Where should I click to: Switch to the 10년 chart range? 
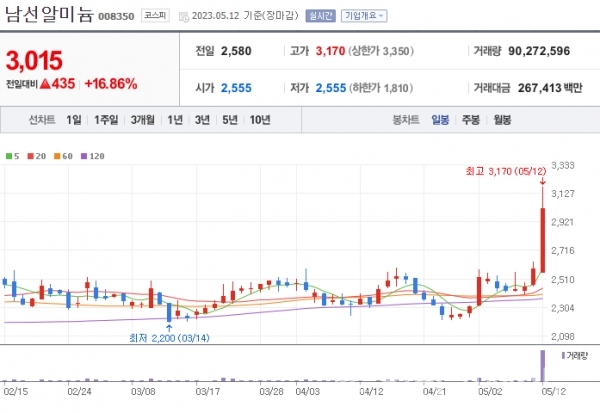coord(259,120)
